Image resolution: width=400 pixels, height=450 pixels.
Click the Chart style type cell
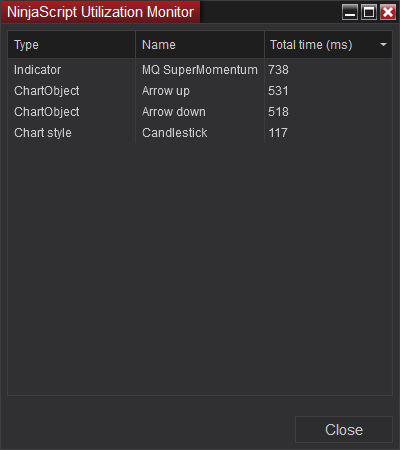pos(43,133)
